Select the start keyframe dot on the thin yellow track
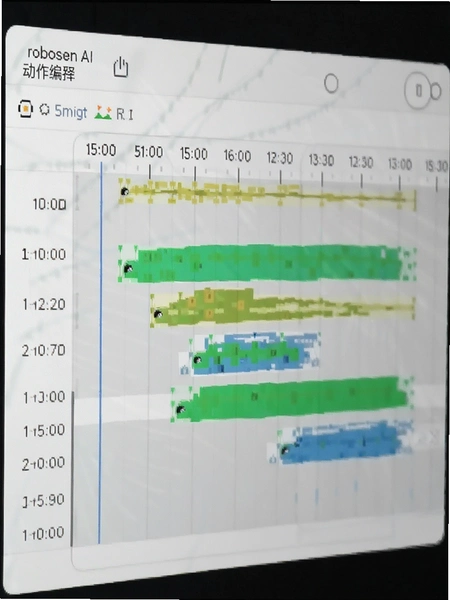This screenshot has height=600, width=450. pyautogui.click(x=124, y=191)
